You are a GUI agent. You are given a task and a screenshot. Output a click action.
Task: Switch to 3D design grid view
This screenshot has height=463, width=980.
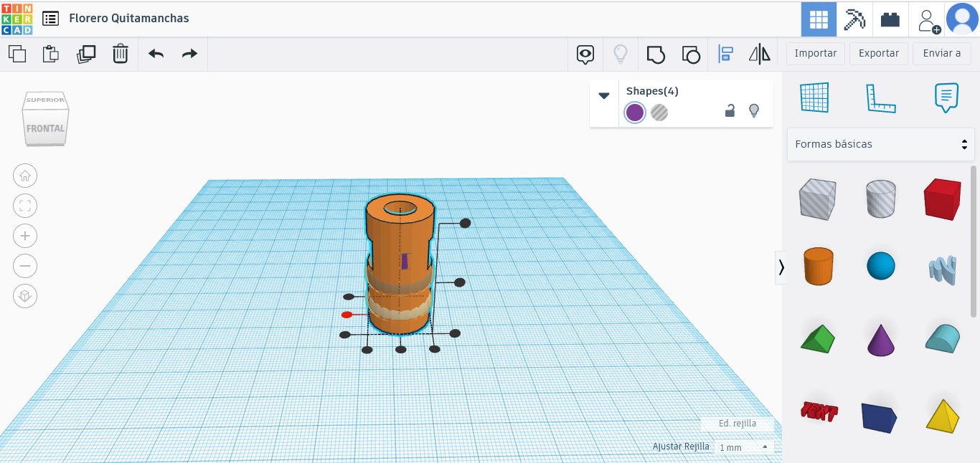pyautogui.click(x=819, y=19)
